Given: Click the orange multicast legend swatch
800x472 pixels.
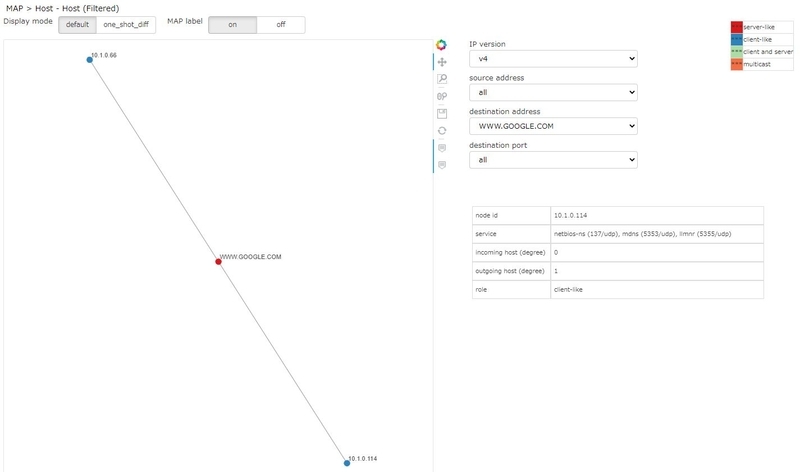Looking at the screenshot, I should pyautogui.click(x=737, y=64).
